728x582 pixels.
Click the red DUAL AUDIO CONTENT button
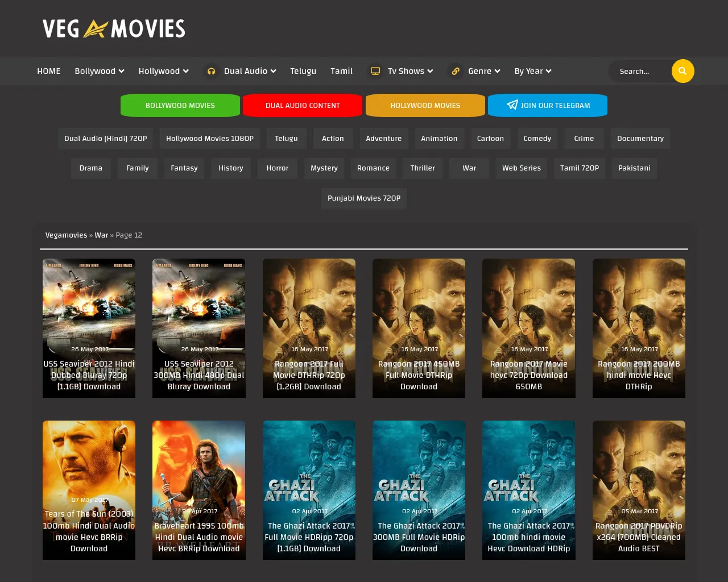point(303,105)
